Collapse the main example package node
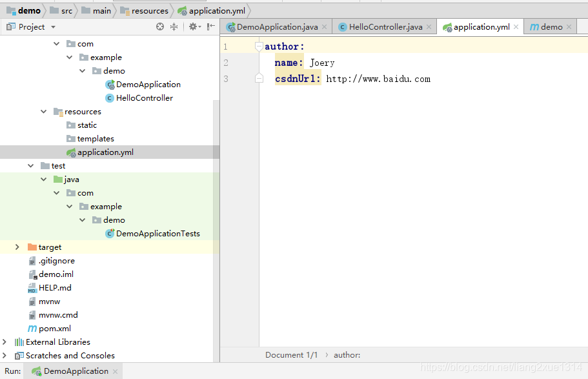 click(69, 57)
